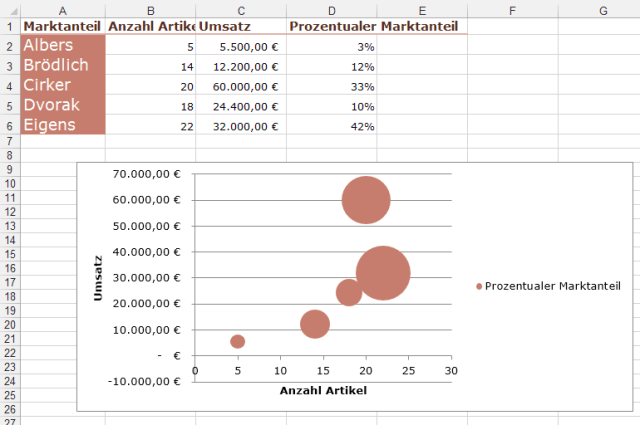Click the Eigens cell

coord(61,126)
